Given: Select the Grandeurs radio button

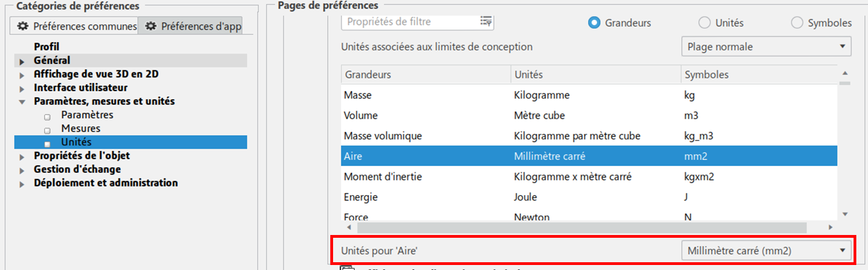Looking at the screenshot, I should click(x=594, y=23).
